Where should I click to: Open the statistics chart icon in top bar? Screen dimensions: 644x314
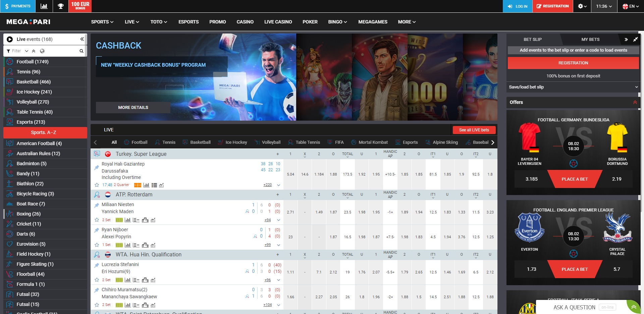tap(44, 6)
